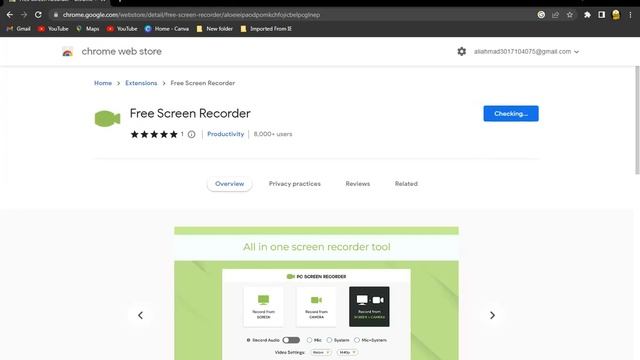Image resolution: width=640 pixels, height=360 pixels.
Task: Switch to the Reviews tab
Action: point(358,184)
